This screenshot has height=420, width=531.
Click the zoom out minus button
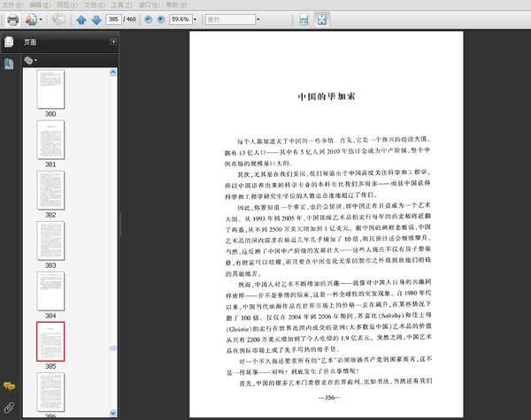tap(148, 19)
